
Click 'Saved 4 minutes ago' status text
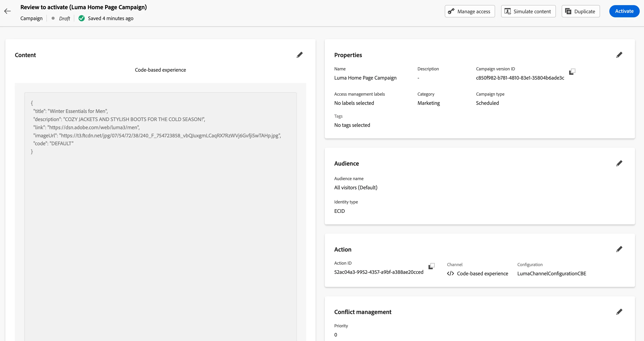(110, 18)
